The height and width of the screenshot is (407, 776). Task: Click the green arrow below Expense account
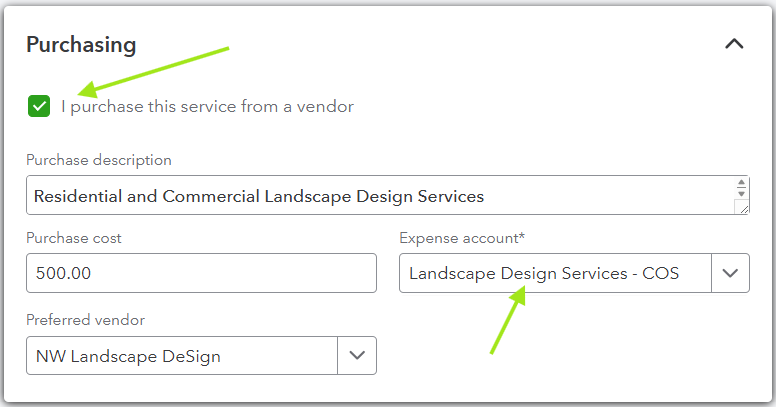coord(507,318)
